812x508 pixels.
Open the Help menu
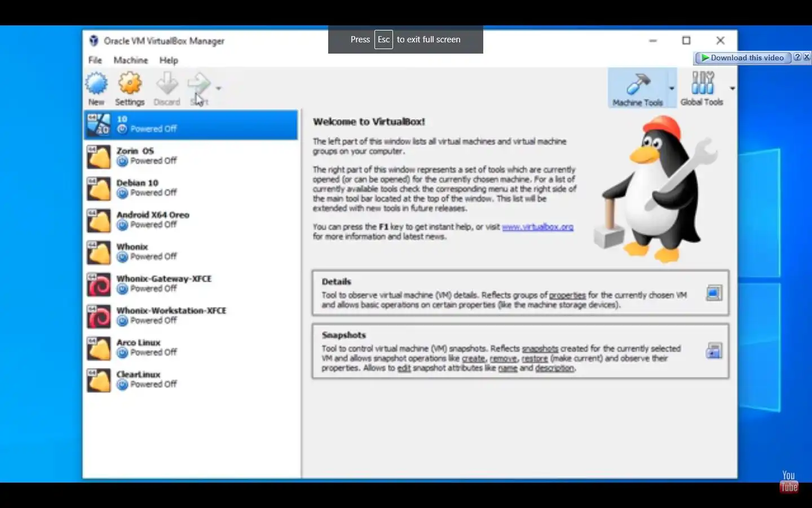pyautogui.click(x=169, y=60)
